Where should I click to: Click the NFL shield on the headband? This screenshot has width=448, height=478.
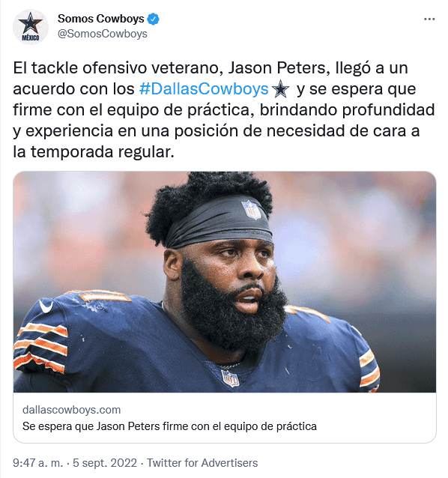click(x=252, y=210)
